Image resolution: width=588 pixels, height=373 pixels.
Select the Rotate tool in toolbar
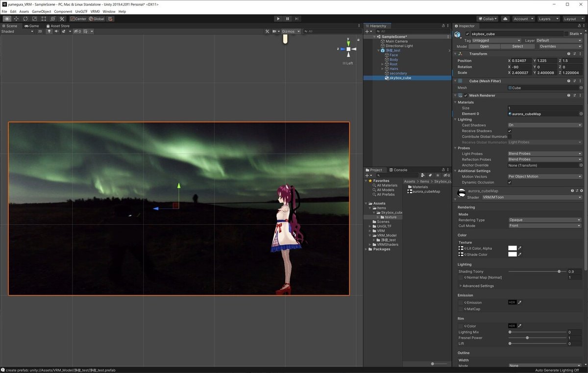pyautogui.click(x=25, y=19)
